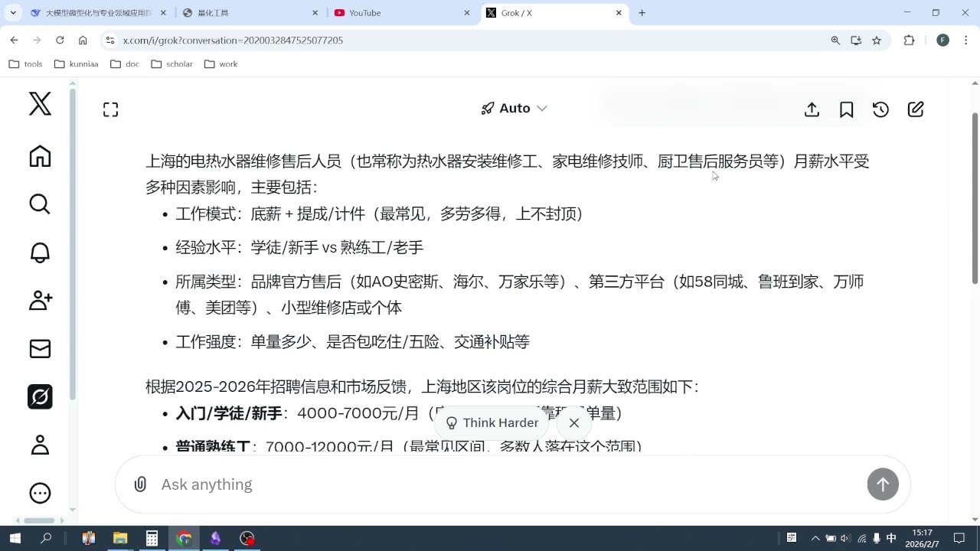This screenshot has height=551, width=980.
Task: Open Grok chat history
Action: tap(881, 109)
